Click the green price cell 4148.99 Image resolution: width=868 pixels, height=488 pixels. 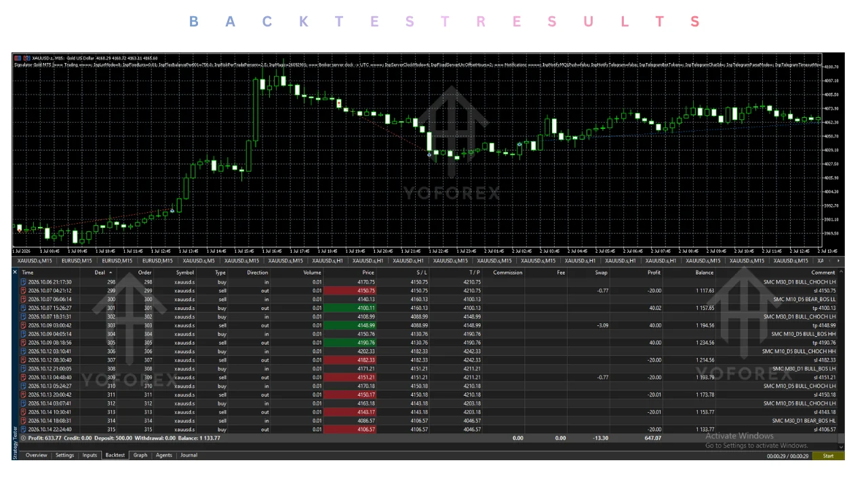tap(350, 325)
